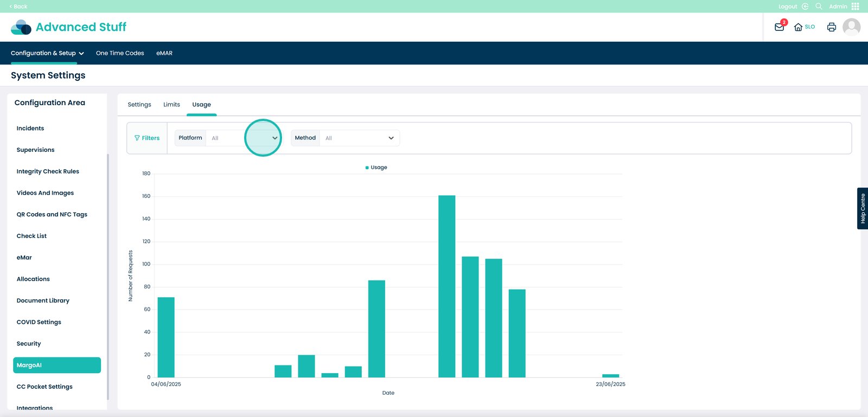The height and width of the screenshot is (417, 868).
Task: Switch to the Settings tab
Action: coord(139,105)
